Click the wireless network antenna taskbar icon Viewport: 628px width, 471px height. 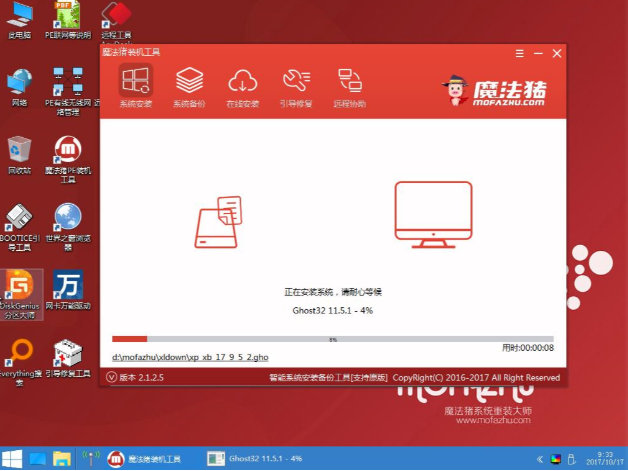91,459
